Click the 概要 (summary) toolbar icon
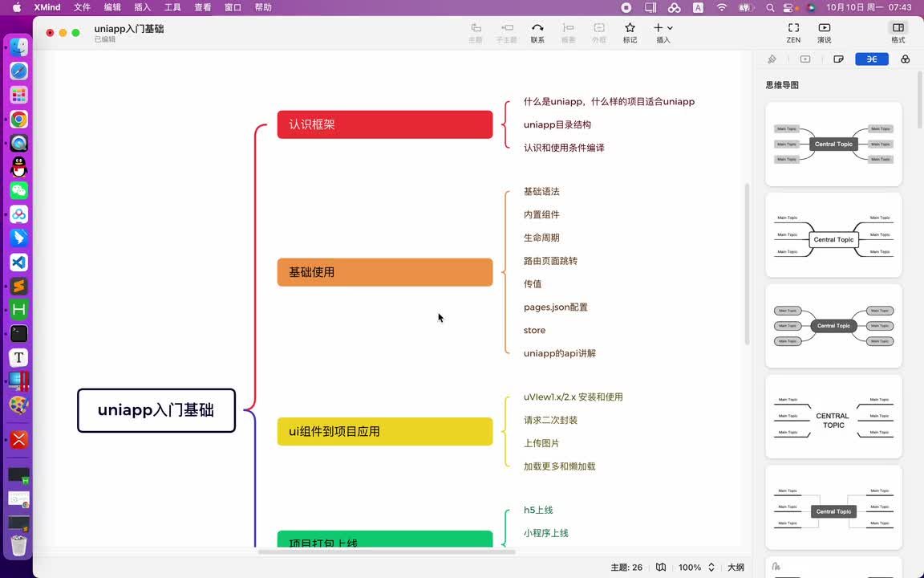Viewport: 924px width, 578px height. [x=568, y=32]
